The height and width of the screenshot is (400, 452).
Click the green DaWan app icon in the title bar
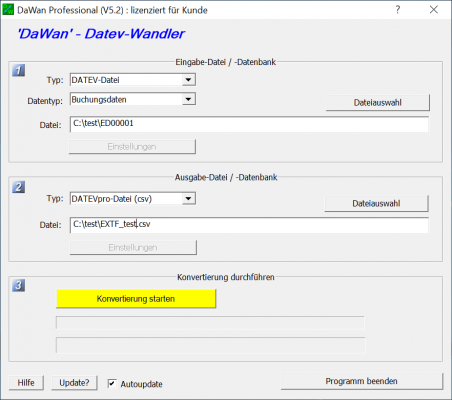(x=8, y=9)
